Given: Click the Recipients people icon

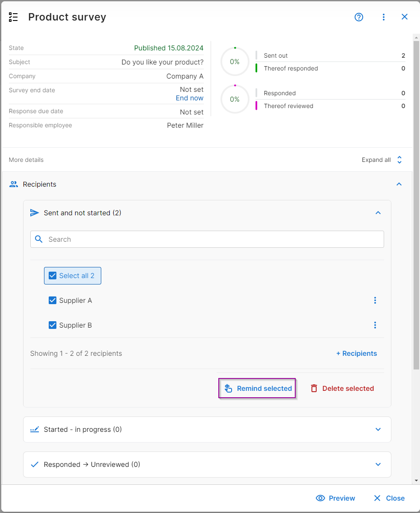Looking at the screenshot, I should (x=14, y=184).
